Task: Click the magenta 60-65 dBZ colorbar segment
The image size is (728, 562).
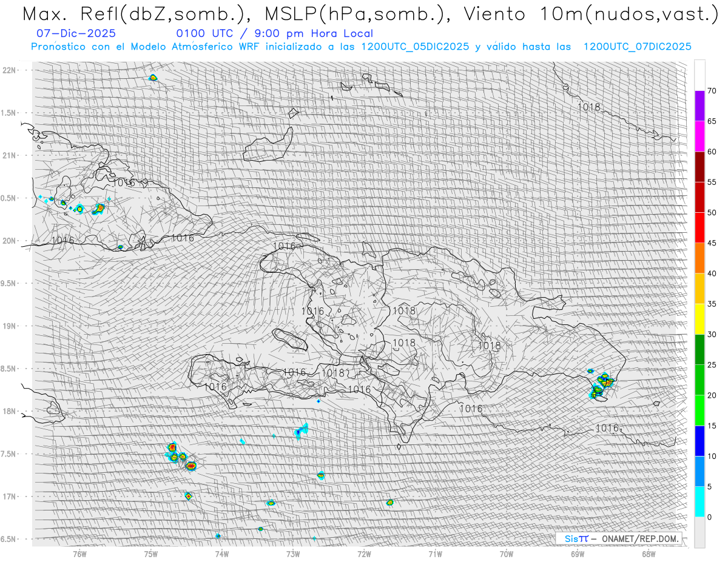Action: [x=699, y=136]
